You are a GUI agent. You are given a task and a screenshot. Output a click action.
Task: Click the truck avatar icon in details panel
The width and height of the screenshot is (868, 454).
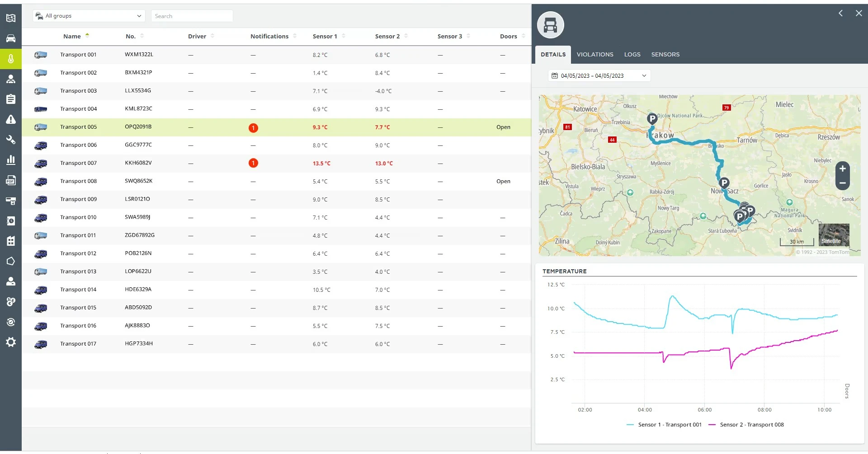pos(550,25)
